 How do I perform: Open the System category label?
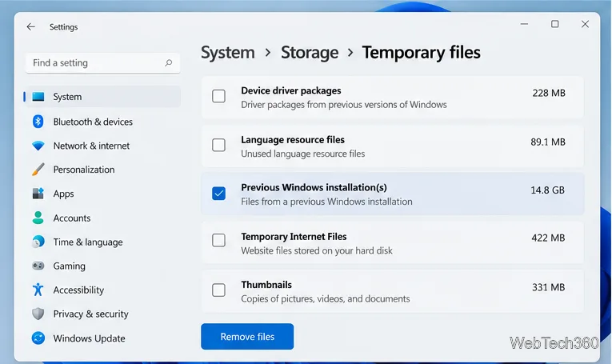tap(67, 97)
